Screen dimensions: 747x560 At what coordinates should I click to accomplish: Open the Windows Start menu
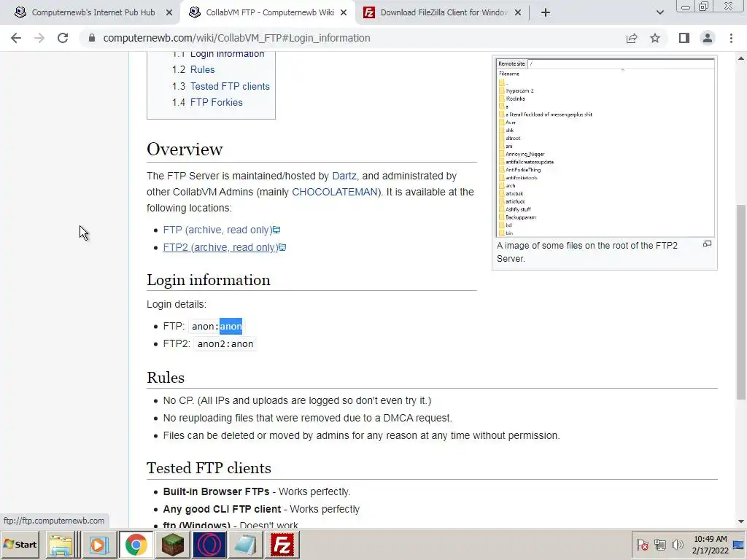click(x=20, y=545)
